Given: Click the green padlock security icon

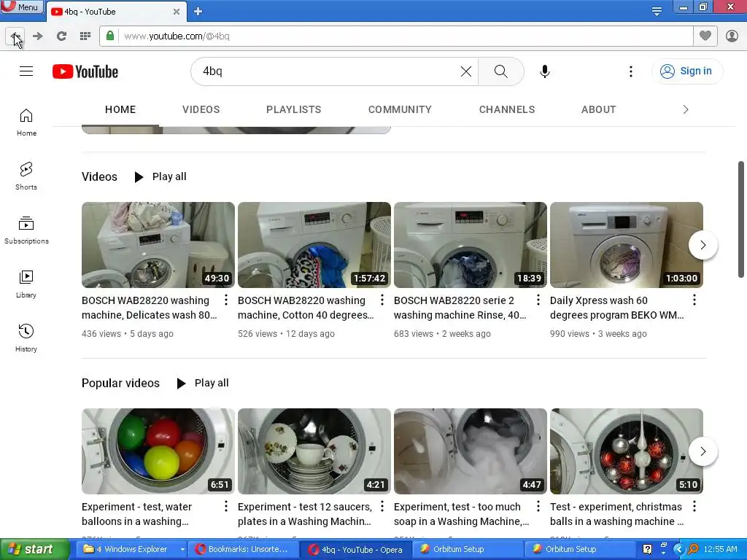Looking at the screenshot, I should (x=110, y=36).
